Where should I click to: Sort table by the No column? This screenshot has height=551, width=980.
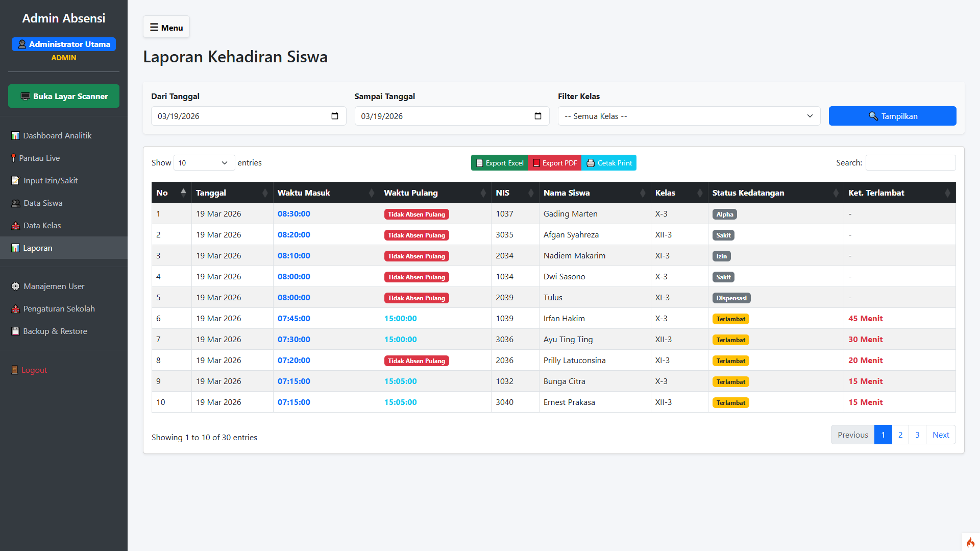171,193
